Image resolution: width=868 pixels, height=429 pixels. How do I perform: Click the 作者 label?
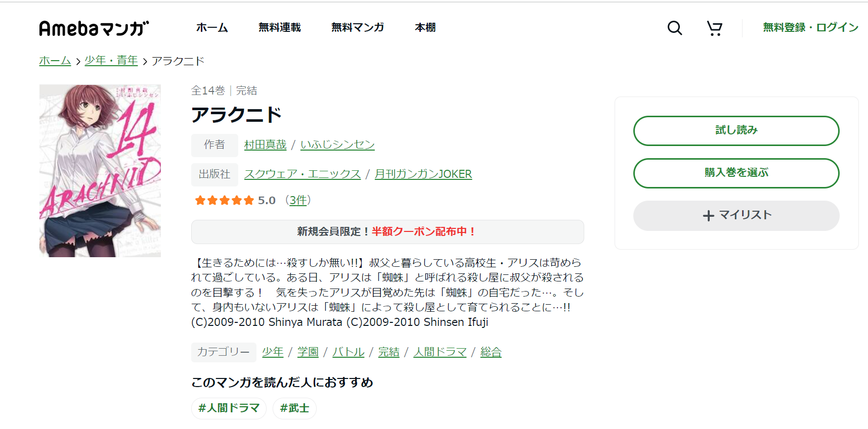[x=214, y=145]
